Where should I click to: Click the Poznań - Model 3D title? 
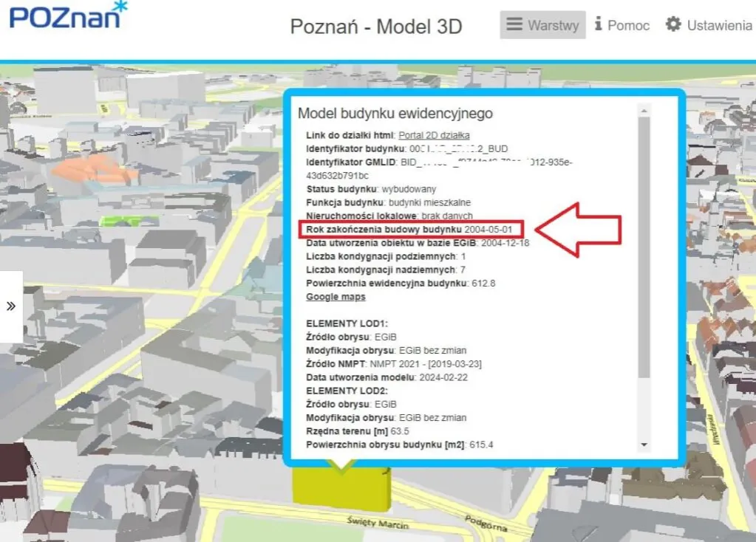point(375,27)
